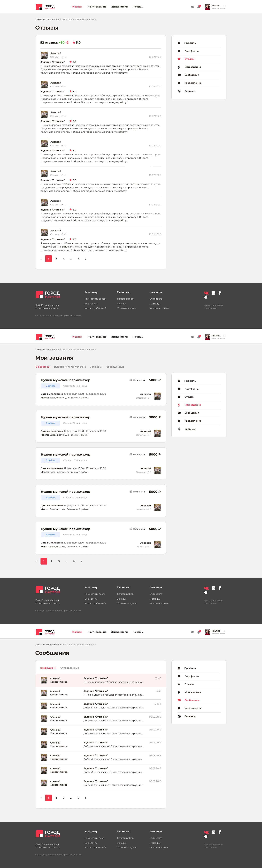The image size is (262, 868).
Task: Open the Завершенные tab
Action: click(x=115, y=367)
